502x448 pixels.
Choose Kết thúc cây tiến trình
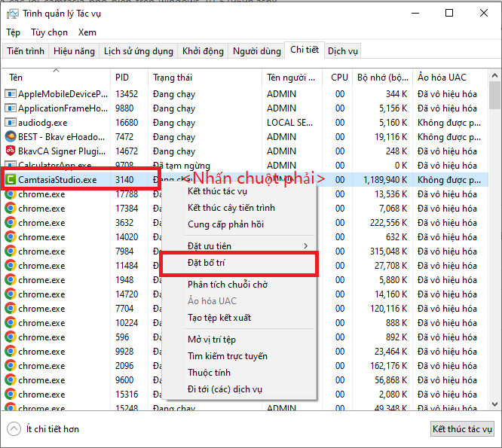tap(240, 208)
